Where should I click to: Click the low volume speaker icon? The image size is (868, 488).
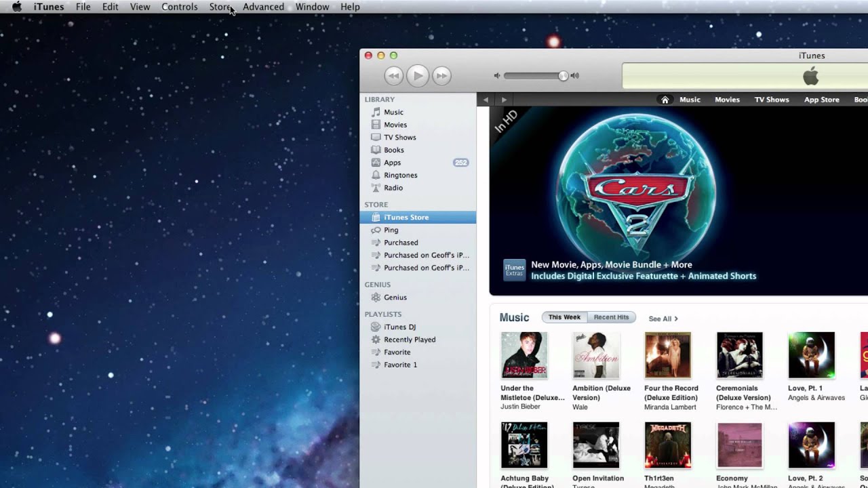pos(497,76)
